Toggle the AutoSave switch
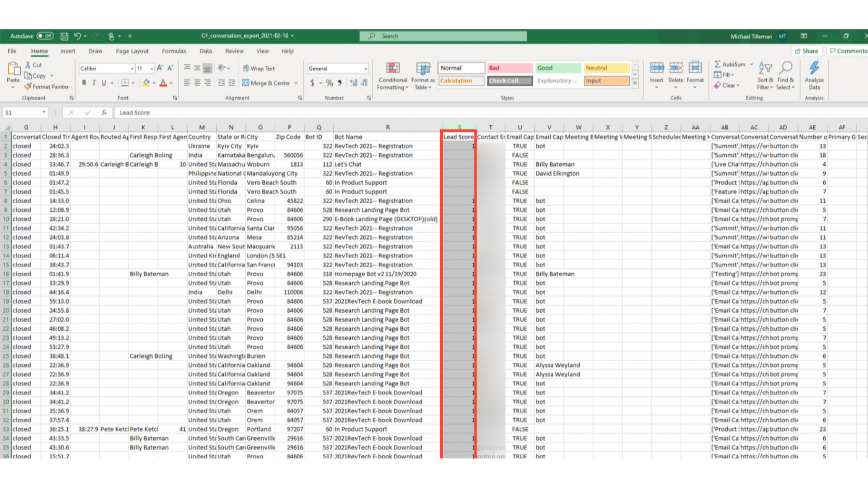 point(45,36)
